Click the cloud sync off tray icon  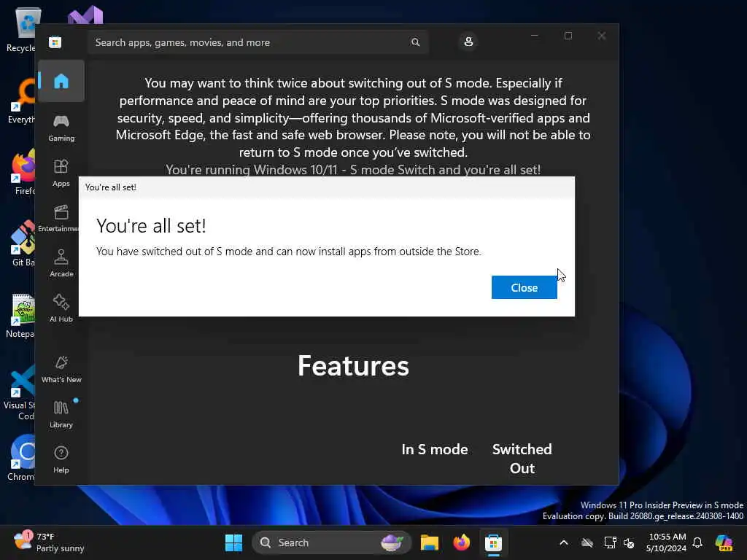587,542
